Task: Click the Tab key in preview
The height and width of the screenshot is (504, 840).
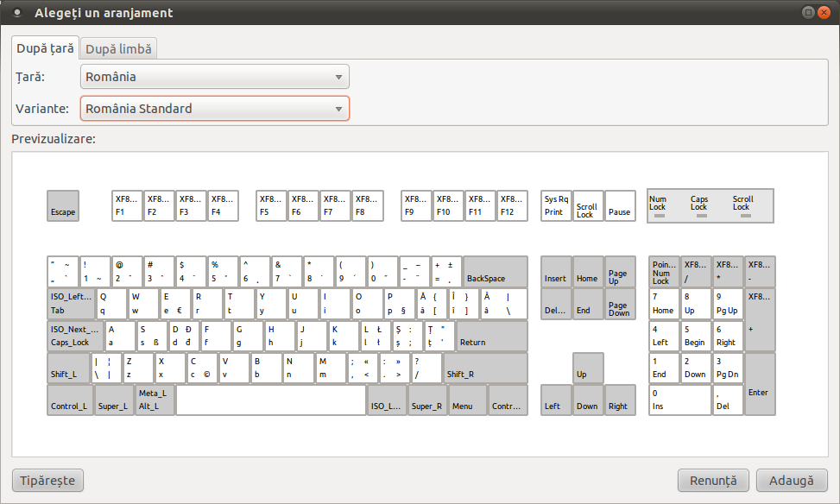Action: click(72, 304)
